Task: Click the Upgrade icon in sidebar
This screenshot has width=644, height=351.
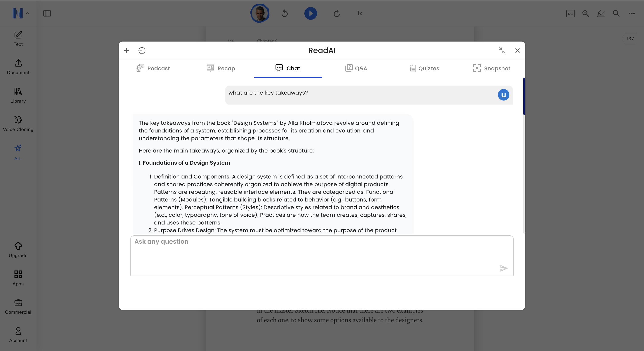Action: tap(18, 249)
